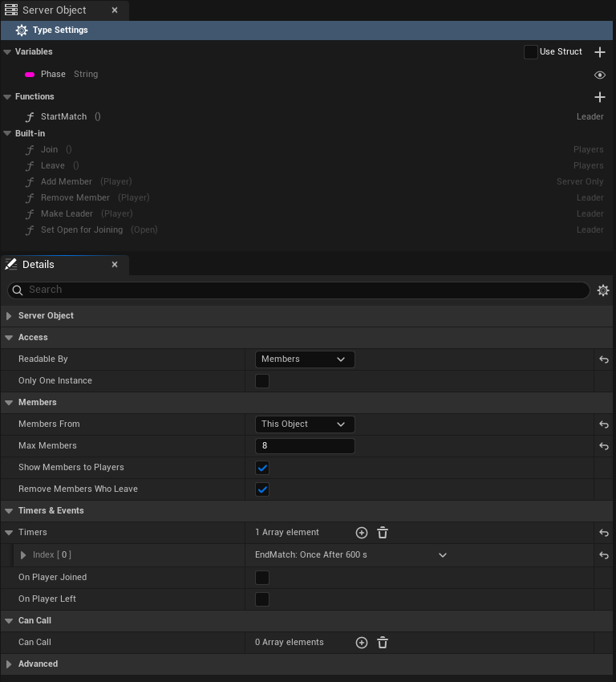Click the Remove Member function icon
The image size is (616, 682).
coord(30,198)
